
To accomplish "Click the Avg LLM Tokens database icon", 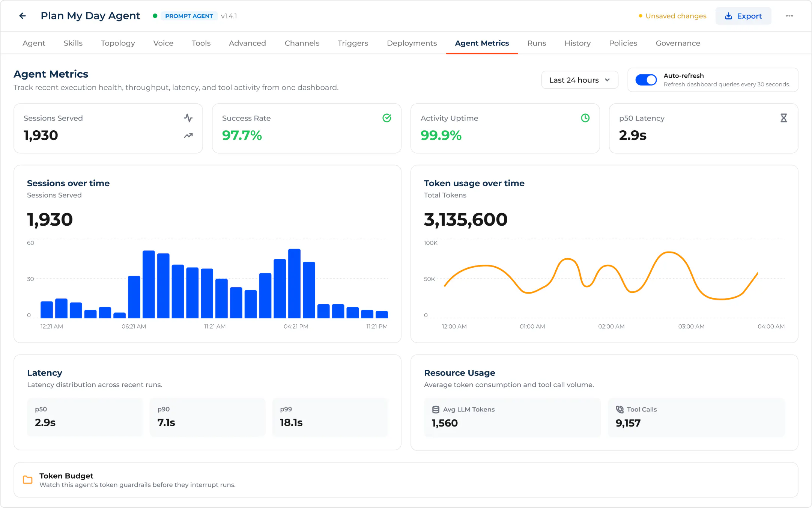I will click(436, 410).
